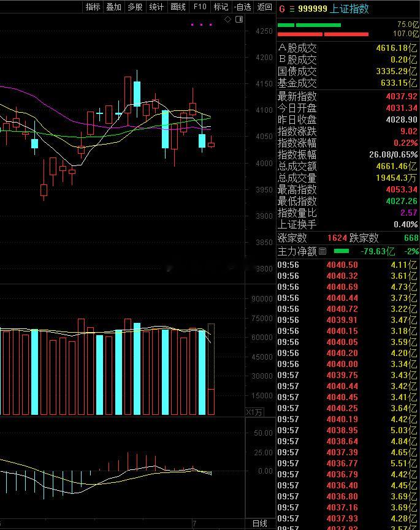Click the red G icon
Viewport: 420px width, 530px height.
(281, 9)
